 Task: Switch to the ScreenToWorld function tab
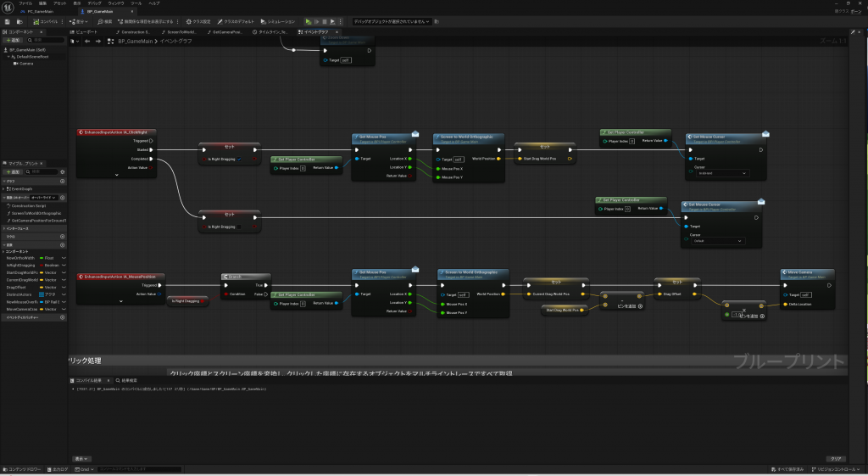point(179,32)
